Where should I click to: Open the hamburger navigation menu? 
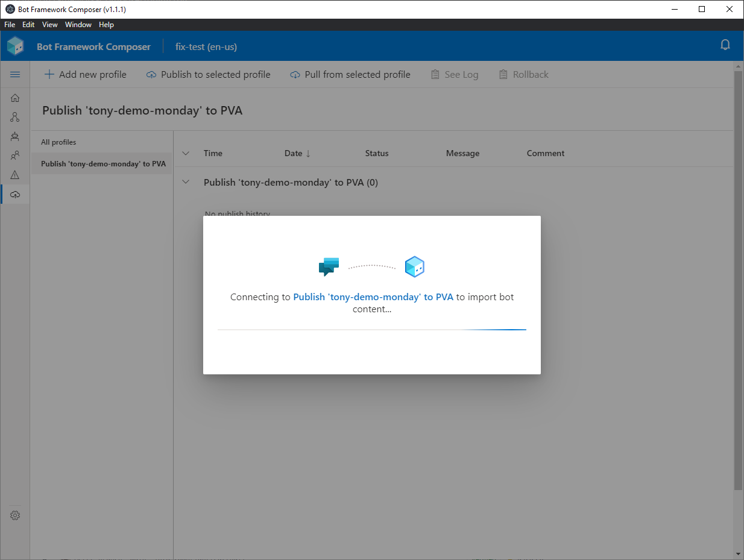tap(15, 75)
